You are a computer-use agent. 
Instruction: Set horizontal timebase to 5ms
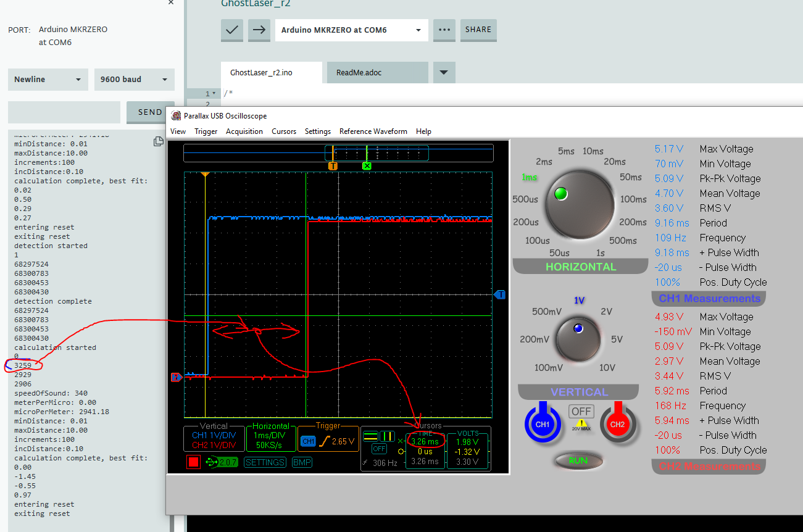(566, 151)
